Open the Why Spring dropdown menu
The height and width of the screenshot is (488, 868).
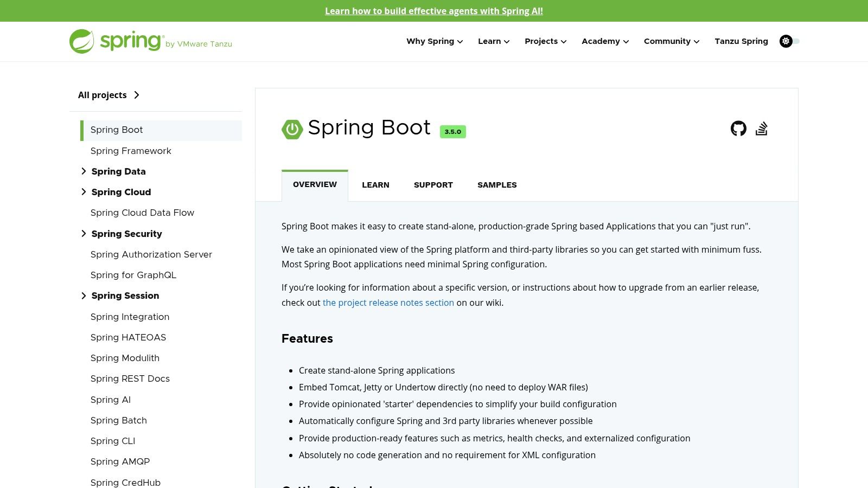pyautogui.click(x=435, y=41)
